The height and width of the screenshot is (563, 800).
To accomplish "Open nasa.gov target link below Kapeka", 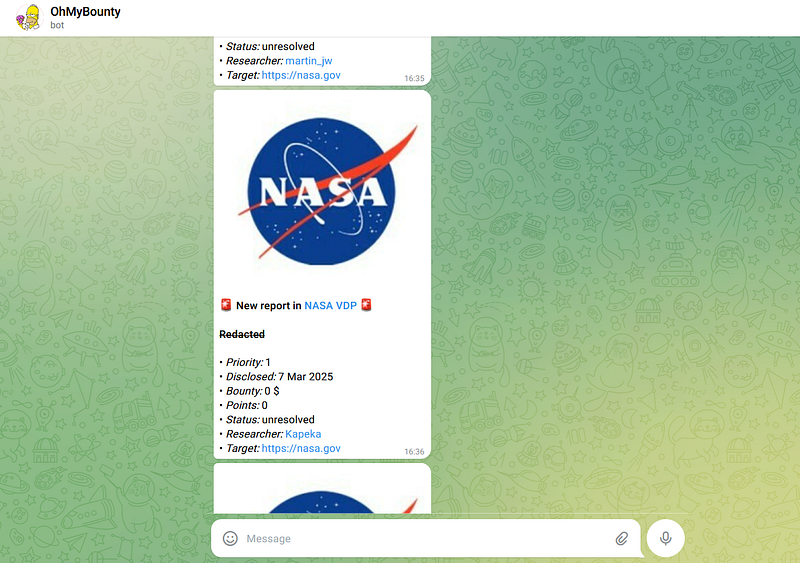I will click(x=300, y=449).
